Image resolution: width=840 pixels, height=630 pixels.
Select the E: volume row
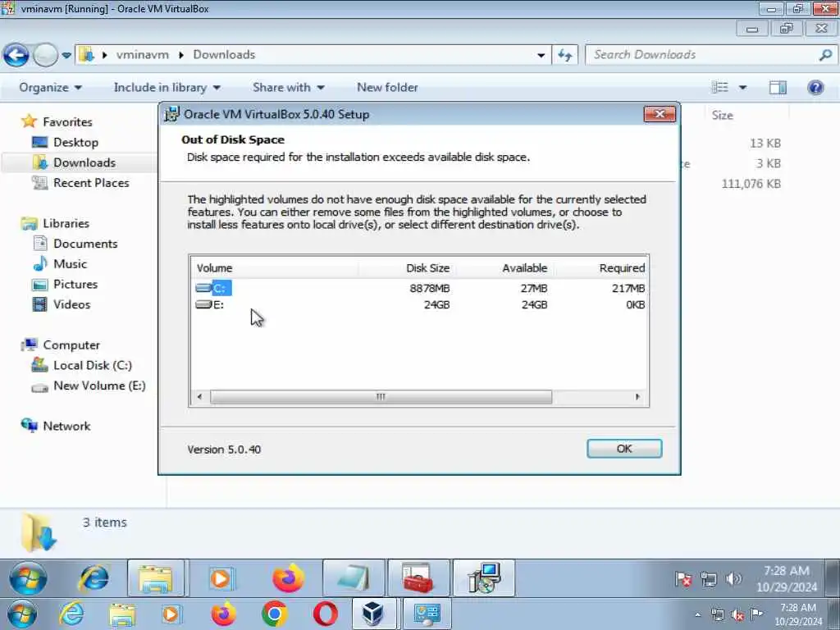point(419,305)
